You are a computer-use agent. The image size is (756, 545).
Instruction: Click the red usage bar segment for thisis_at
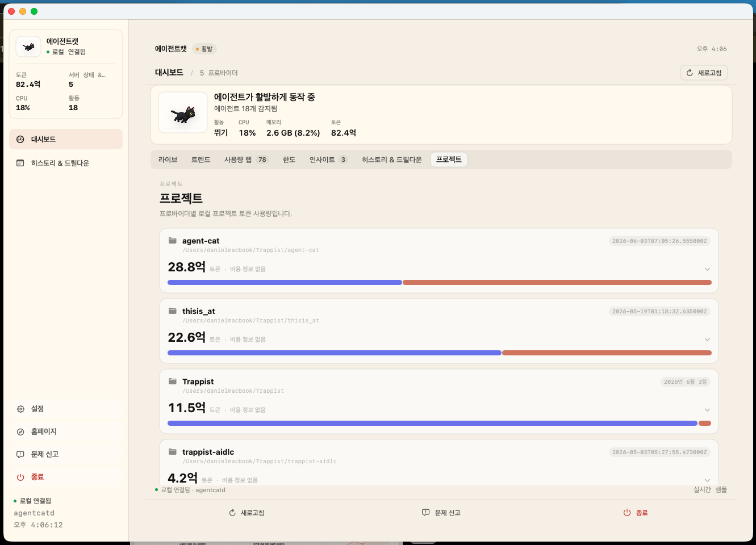tap(607, 353)
